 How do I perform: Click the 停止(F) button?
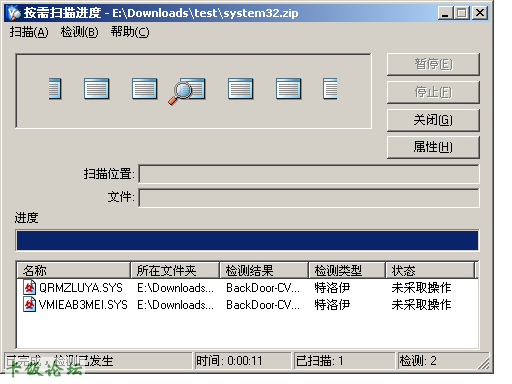[433, 92]
